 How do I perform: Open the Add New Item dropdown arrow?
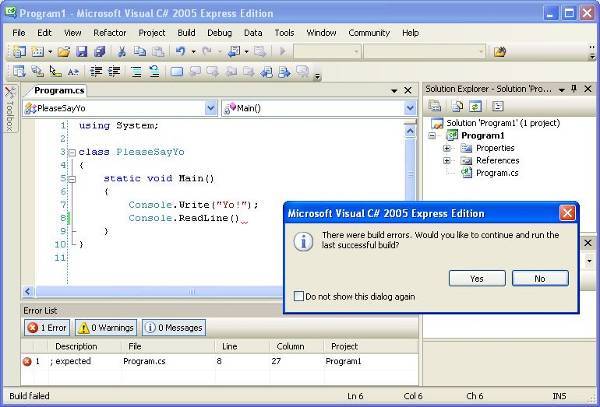click(50, 52)
